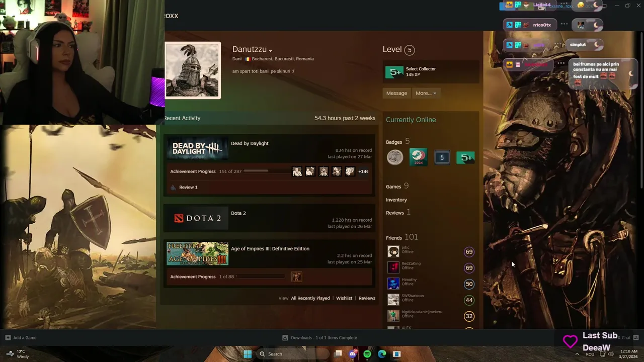Click Age of Empires 1 of 88 progress bar
Image resolution: width=644 pixels, height=362 pixels.
pos(261,277)
